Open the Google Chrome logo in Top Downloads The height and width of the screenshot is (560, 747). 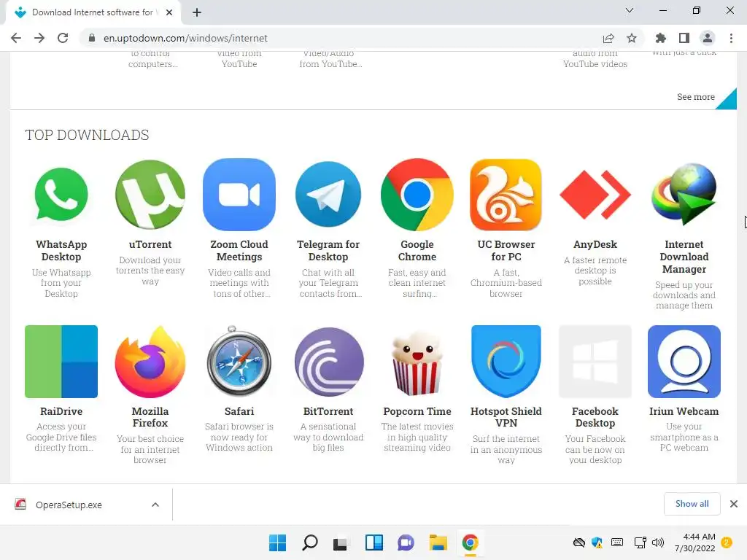[x=417, y=194]
